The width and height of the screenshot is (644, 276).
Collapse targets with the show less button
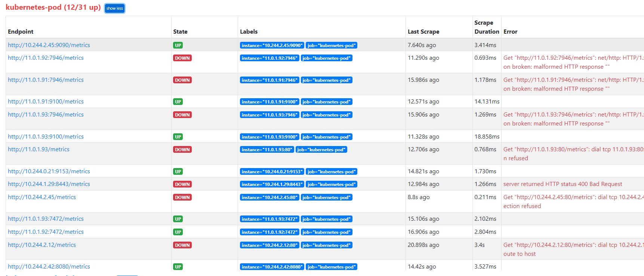click(x=115, y=8)
